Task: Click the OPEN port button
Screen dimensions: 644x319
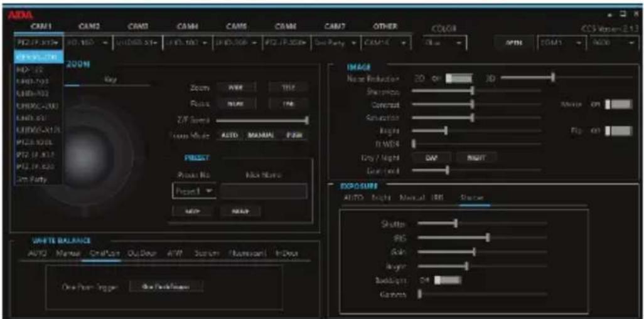Action: point(514,42)
